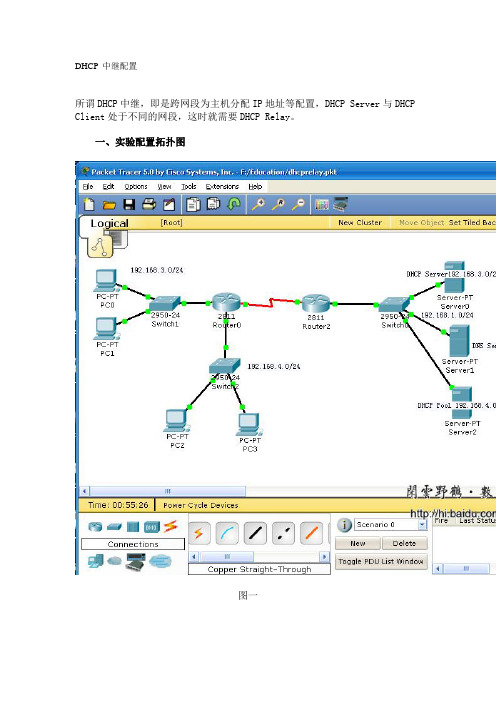
Task: Open the Options menu
Action: [136, 186]
